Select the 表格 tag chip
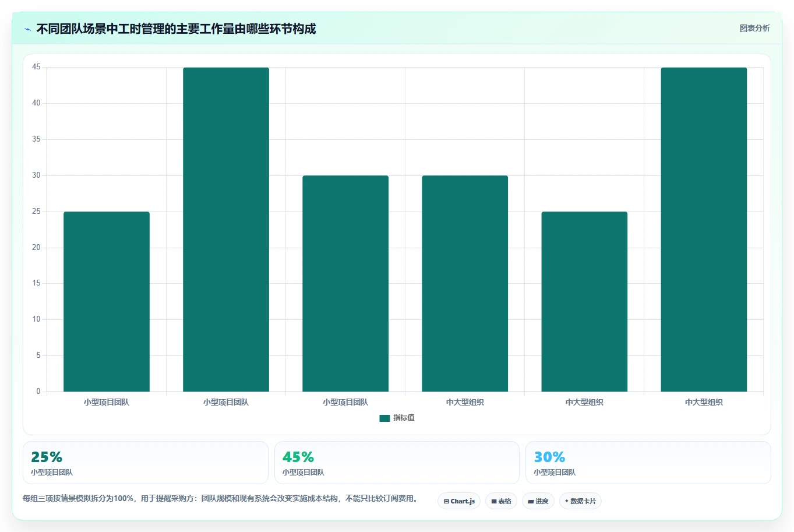Image resolution: width=794 pixels, height=532 pixels. click(x=501, y=501)
